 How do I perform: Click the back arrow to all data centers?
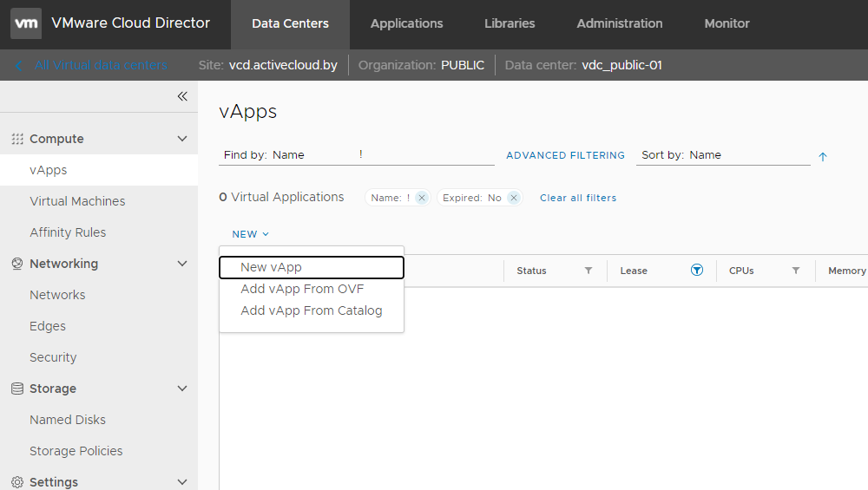coord(19,66)
